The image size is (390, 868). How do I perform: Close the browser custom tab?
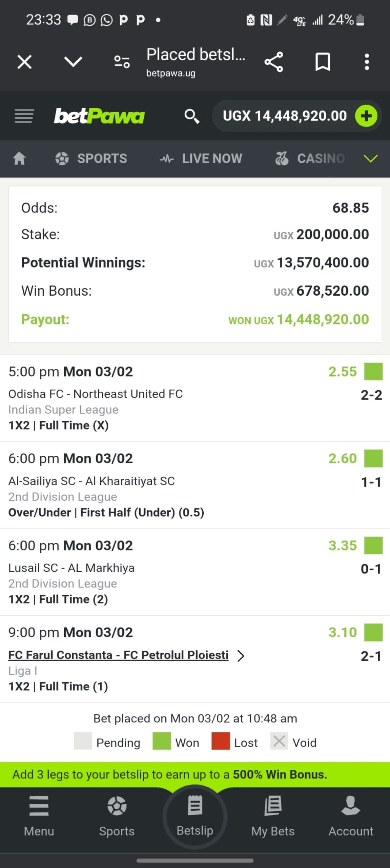click(x=24, y=62)
